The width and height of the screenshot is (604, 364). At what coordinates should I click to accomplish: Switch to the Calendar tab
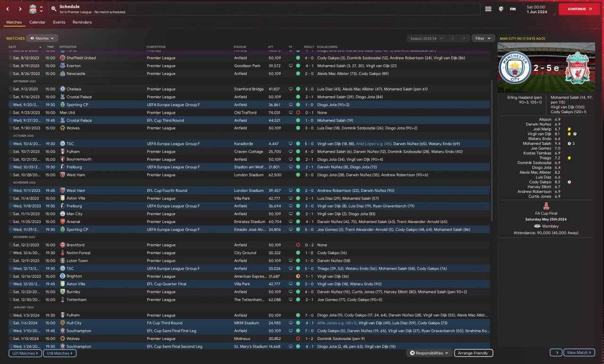point(37,22)
